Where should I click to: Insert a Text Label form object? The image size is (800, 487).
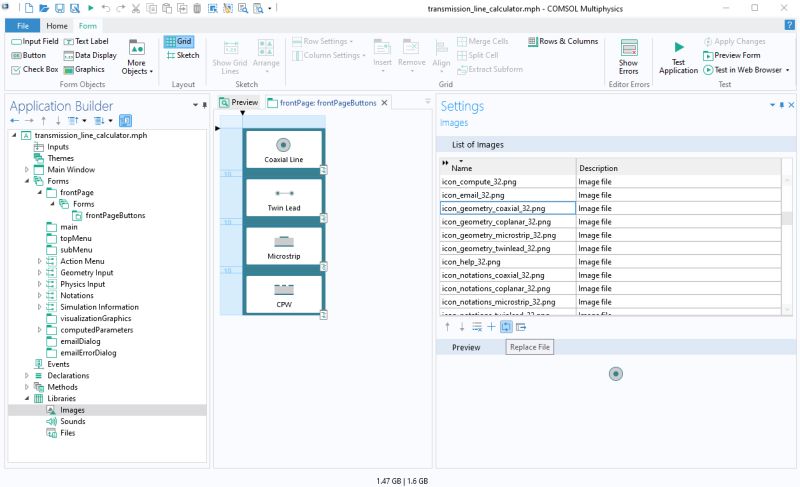click(x=86, y=41)
